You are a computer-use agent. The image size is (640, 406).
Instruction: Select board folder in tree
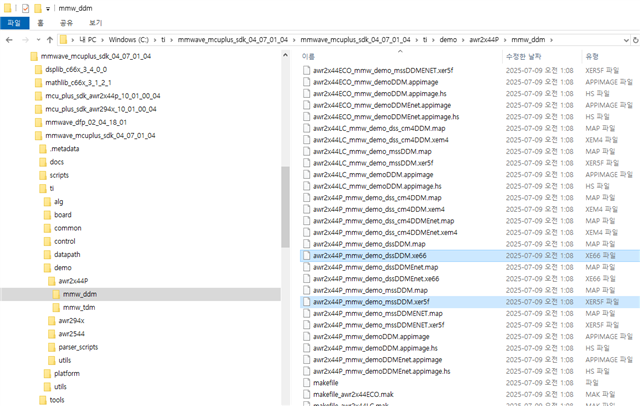pyautogui.click(x=62, y=215)
